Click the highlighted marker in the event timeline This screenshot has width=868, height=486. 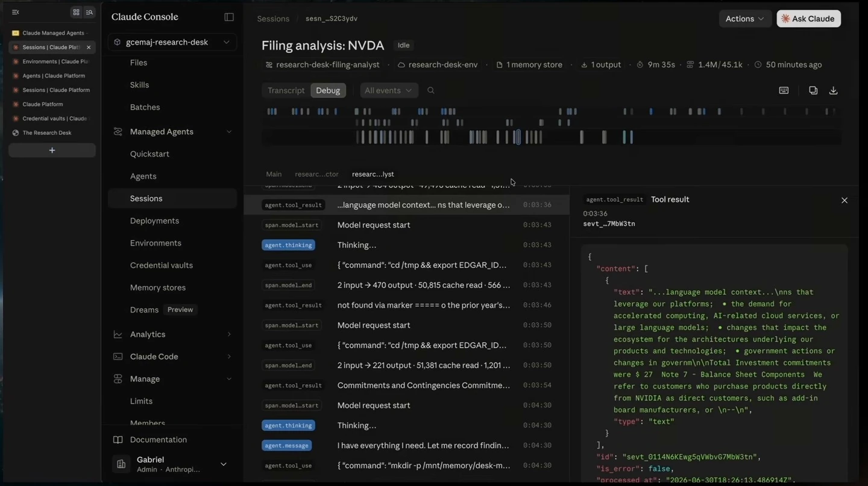pos(517,137)
